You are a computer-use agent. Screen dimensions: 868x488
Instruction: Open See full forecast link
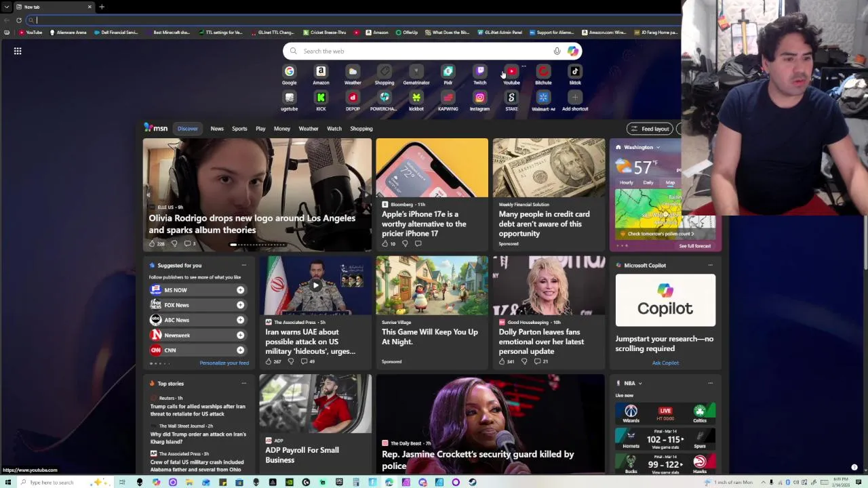[695, 246]
